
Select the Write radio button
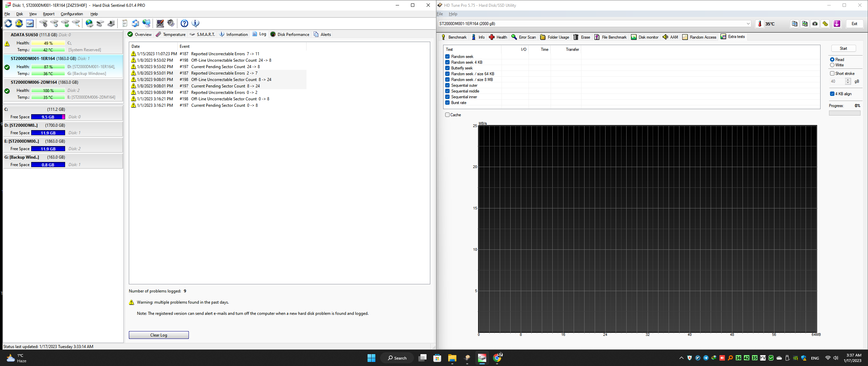(832, 65)
